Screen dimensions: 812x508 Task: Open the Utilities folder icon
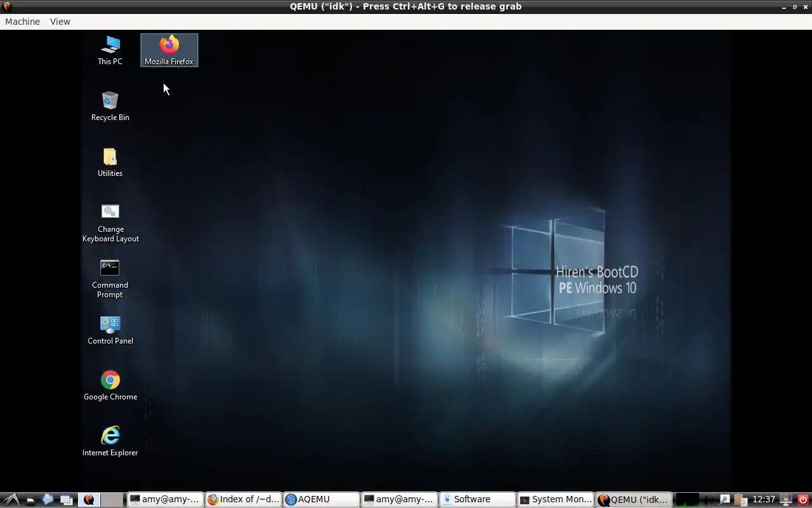[x=110, y=163]
